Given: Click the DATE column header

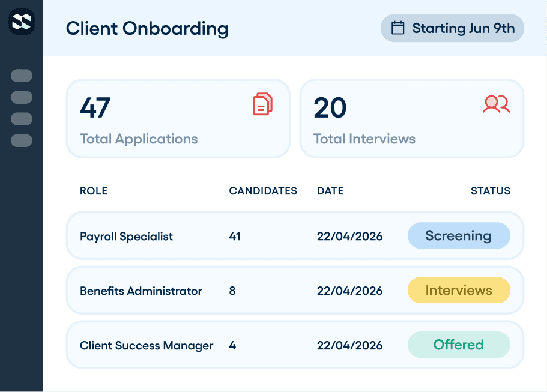Looking at the screenshot, I should pos(330,191).
